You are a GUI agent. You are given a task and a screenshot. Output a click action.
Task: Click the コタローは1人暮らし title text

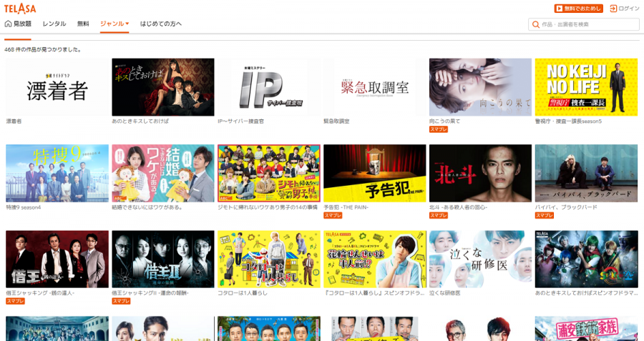243,293
